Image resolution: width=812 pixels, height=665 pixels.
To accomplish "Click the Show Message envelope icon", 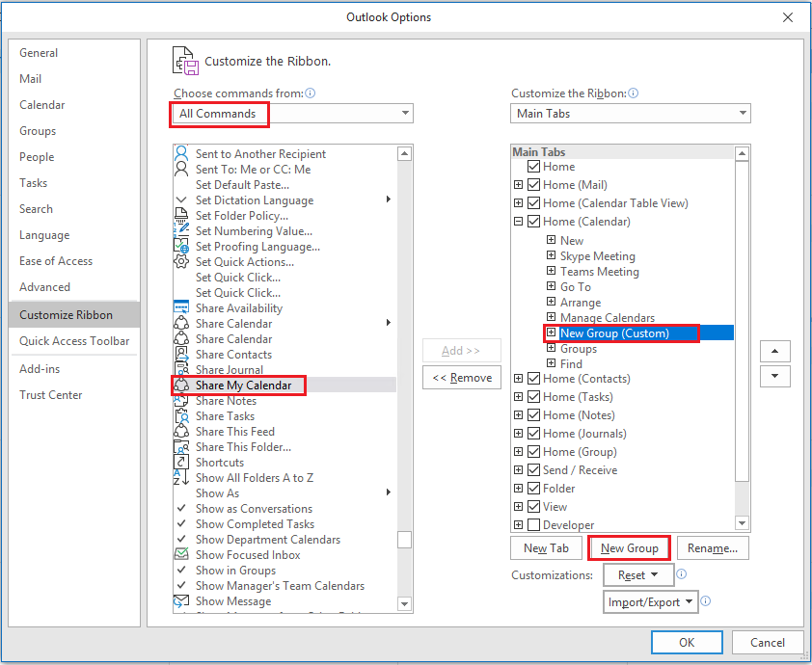I will (x=181, y=601).
